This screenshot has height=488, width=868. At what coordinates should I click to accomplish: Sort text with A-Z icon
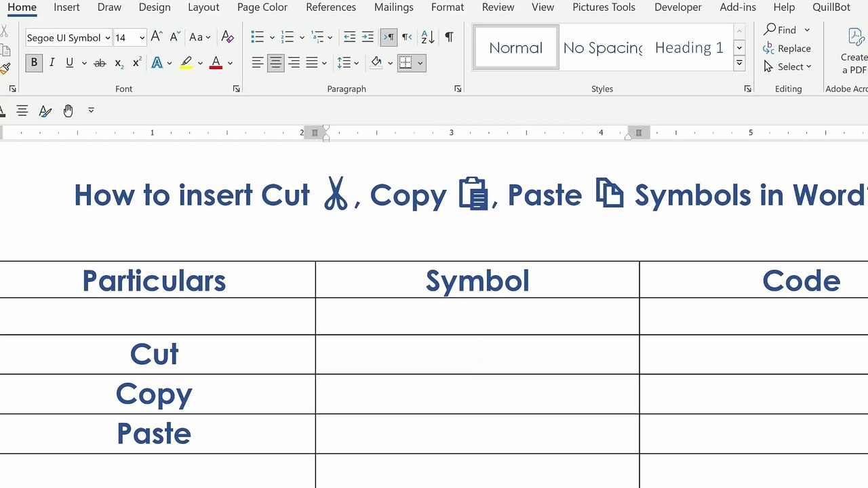pos(428,37)
